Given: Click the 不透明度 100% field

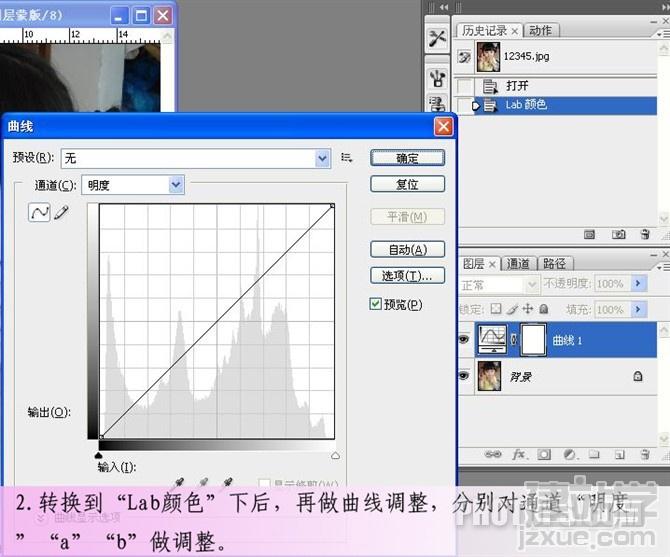Looking at the screenshot, I should pos(611,284).
